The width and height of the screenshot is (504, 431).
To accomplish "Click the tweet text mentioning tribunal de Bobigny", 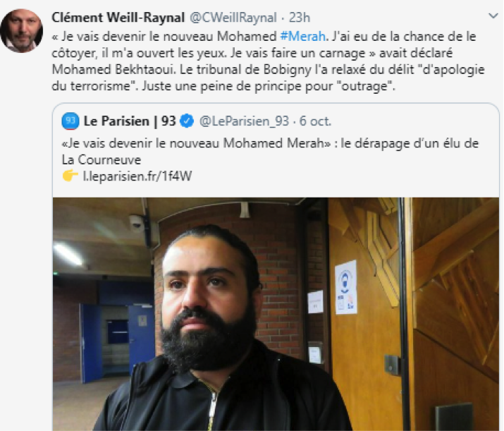I will [x=268, y=69].
